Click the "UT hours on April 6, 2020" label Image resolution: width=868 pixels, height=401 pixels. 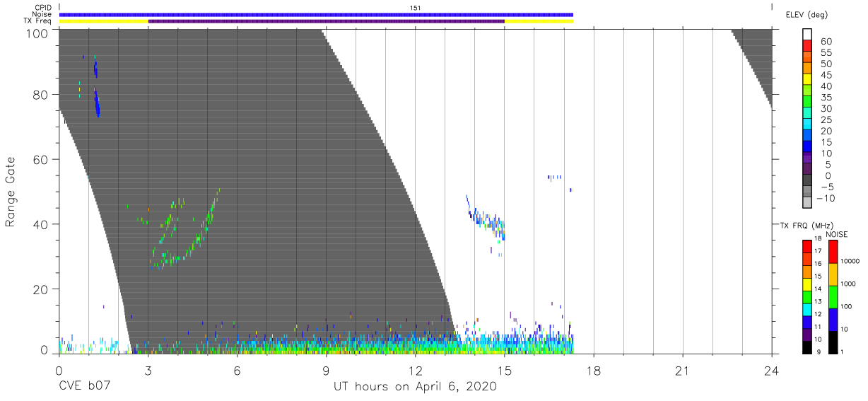(x=416, y=387)
